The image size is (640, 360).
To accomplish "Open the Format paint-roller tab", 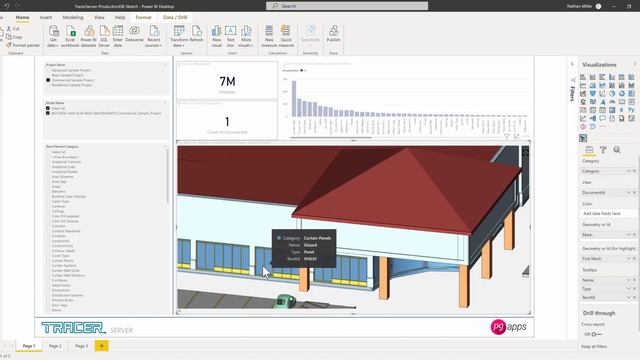I will pos(603,150).
